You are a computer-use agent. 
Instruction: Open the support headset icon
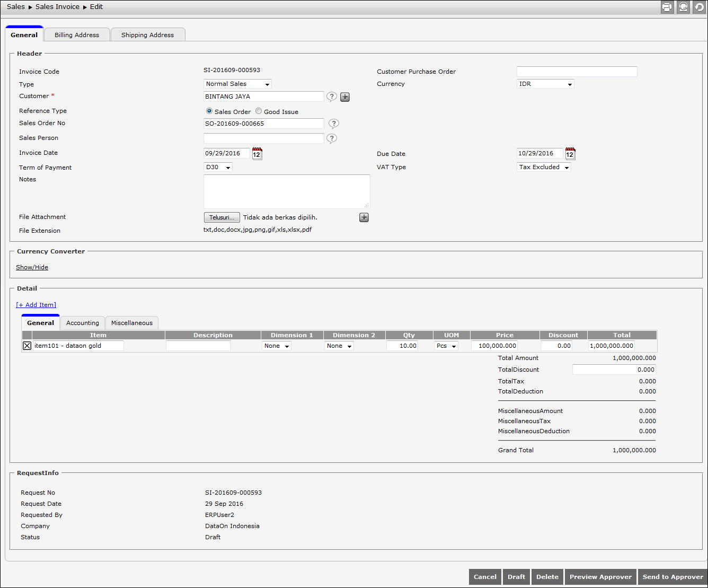(x=683, y=7)
